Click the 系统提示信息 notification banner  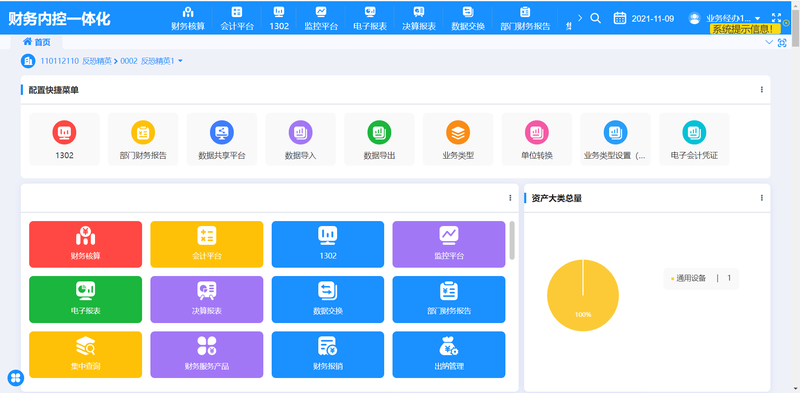click(745, 29)
